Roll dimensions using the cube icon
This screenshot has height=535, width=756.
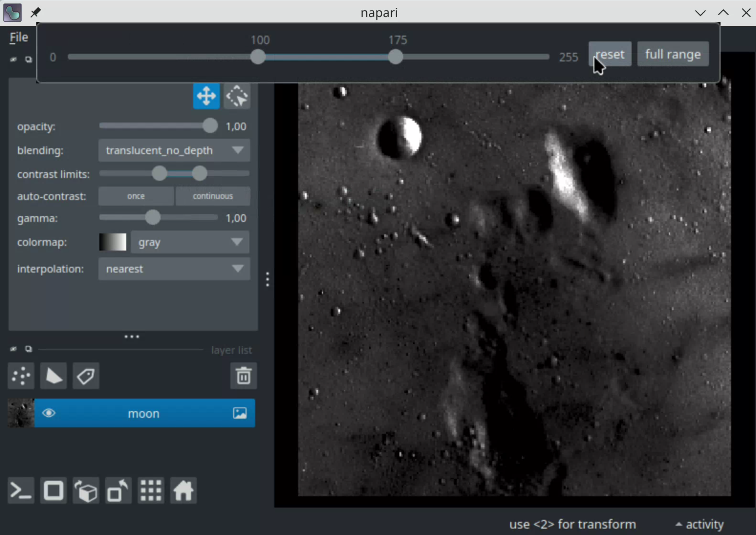86,490
